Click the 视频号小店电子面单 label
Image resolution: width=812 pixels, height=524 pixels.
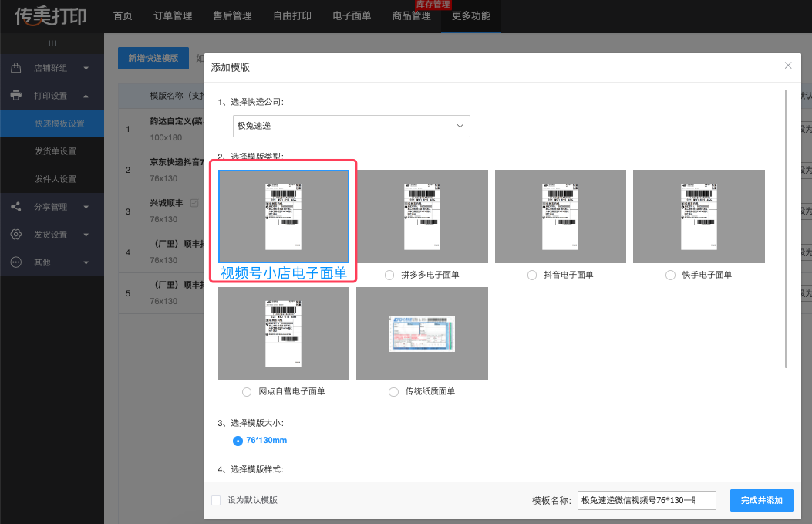click(x=284, y=273)
